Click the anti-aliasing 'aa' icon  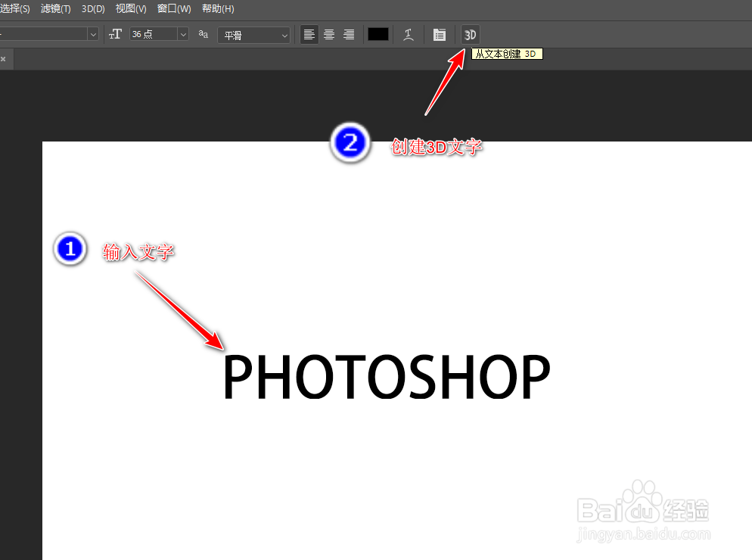203,34
